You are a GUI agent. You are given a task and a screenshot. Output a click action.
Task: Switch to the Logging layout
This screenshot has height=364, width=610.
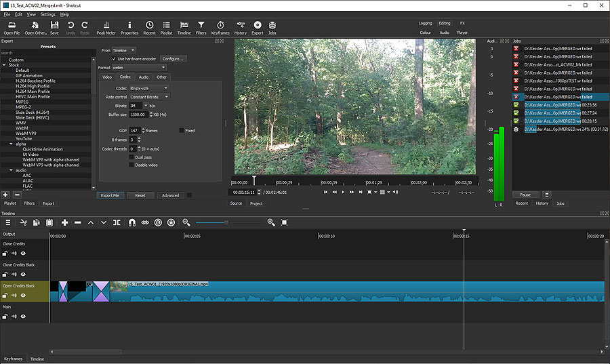425,23
